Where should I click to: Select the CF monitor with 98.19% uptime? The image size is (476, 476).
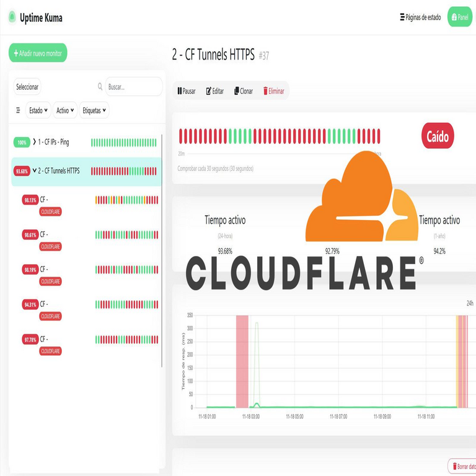pos(90,275)
